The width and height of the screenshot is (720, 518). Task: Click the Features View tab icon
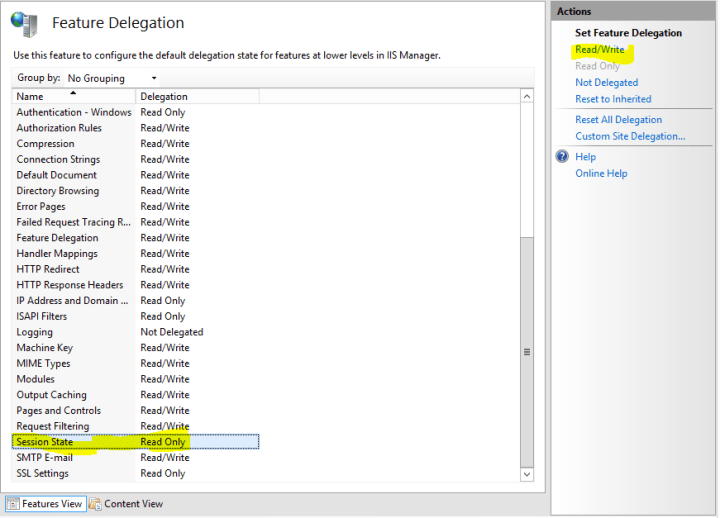13,504
